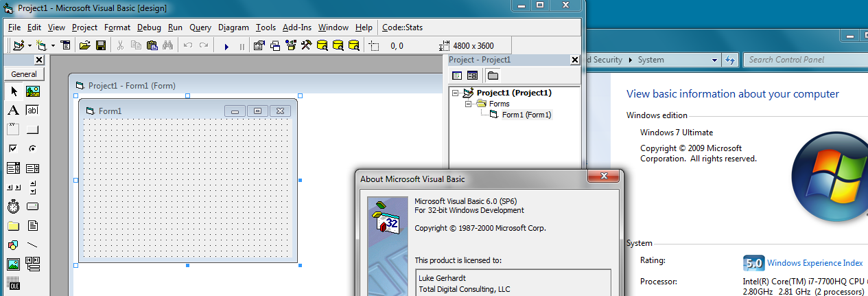Select the VScrollBar control tool

pos(32,187)
